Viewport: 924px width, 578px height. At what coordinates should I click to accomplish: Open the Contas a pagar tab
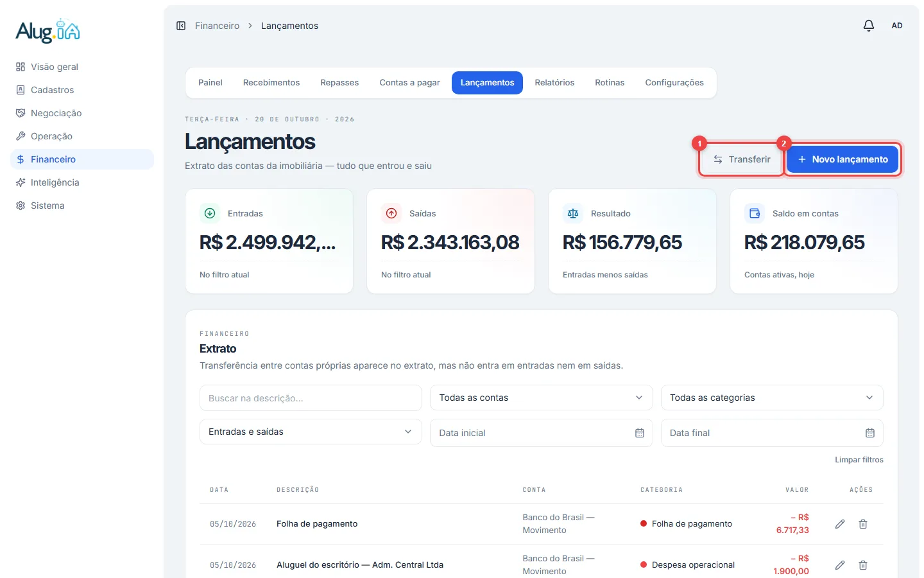[x=409, y=83]
